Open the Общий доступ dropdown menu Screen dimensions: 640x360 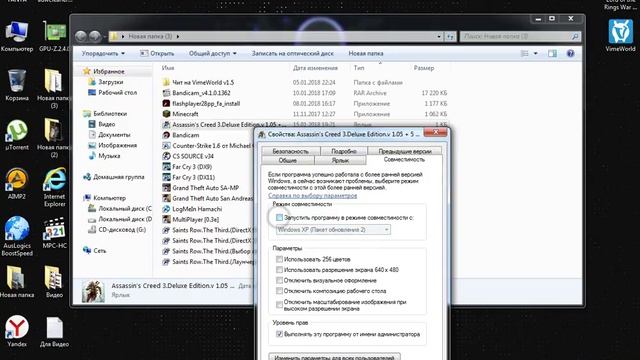tap(213, 53)
